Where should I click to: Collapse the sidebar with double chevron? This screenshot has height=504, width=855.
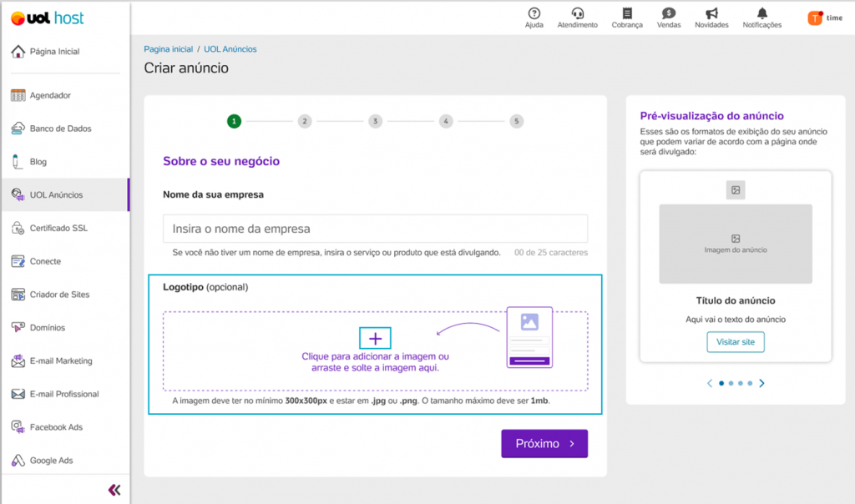click(x=114, y=490)
